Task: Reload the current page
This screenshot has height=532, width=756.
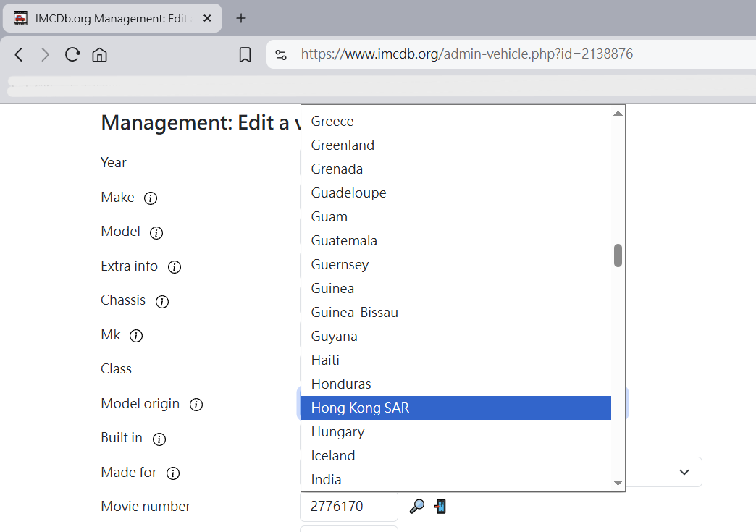Action: pyautogui.click(x=72, y=54)
